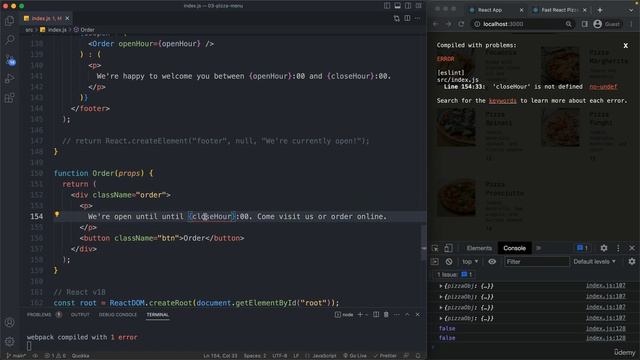This screenshot has height=360, width=640.
Task: Open the Explorer view in VS Code
Action: point(9,20)
